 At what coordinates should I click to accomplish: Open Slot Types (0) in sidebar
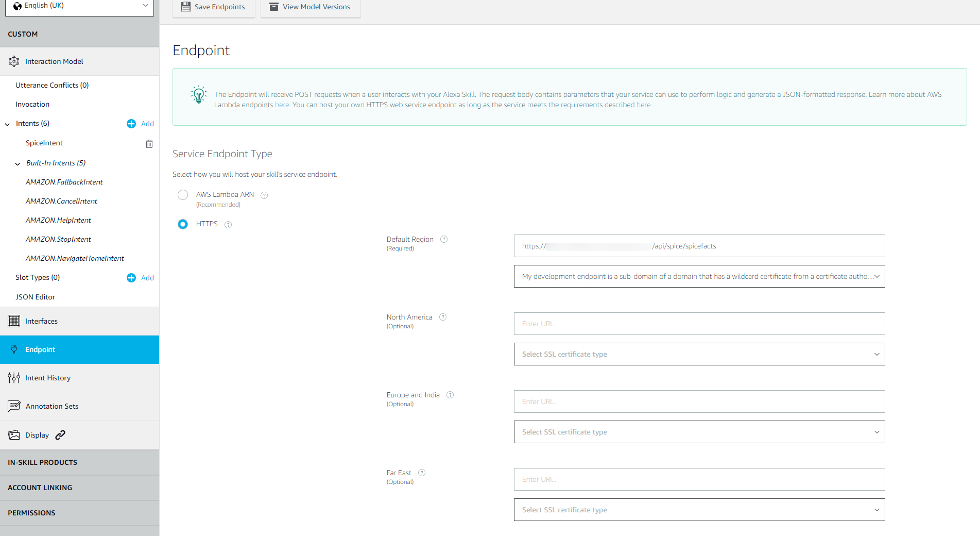[x=38, y=277]
